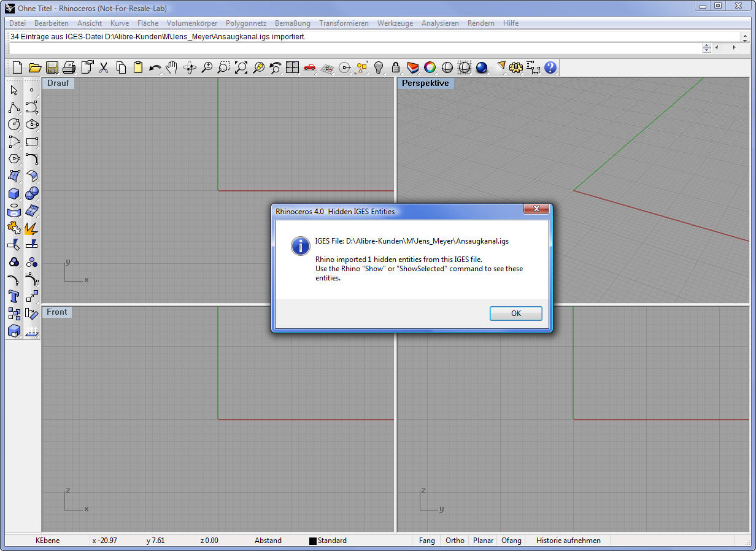This screenshot has height=551, width=756.
Task: Open the Transformieren menu
Action: (344, 23)
